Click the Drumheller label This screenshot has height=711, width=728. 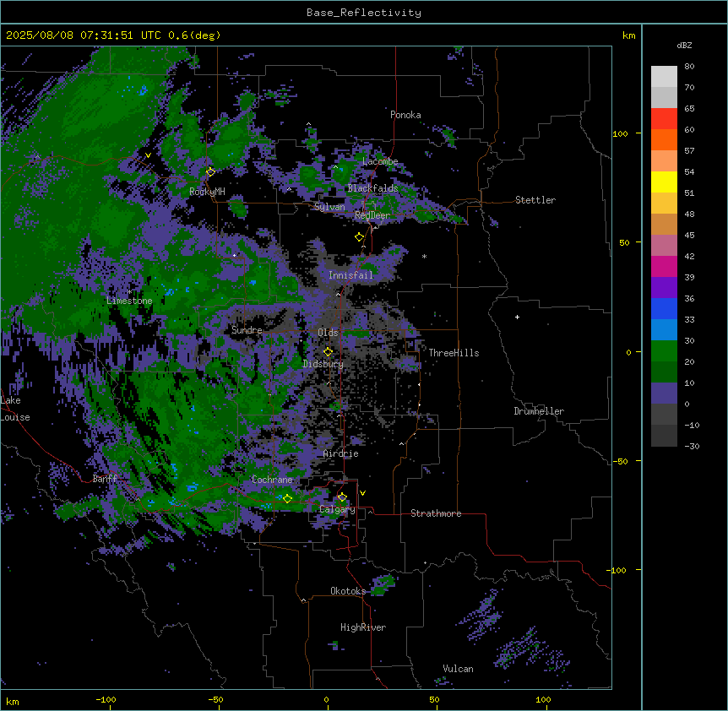tap(539, 411)
